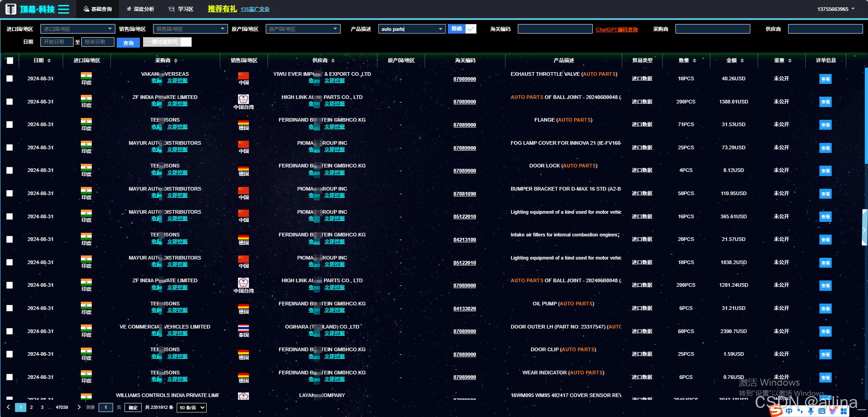
Task: Click the 采购商 search field
Action: click(x=713, y=29)
